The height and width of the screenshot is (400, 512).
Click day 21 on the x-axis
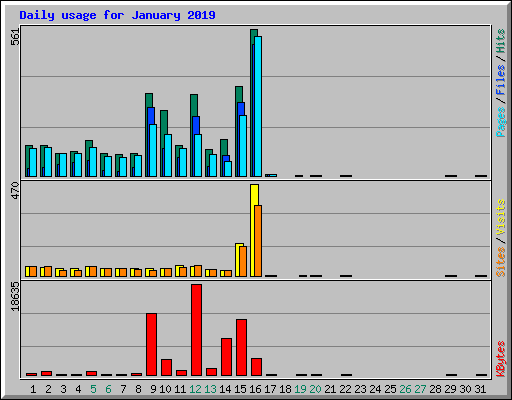pyautogui.click(x=330, y=389)
